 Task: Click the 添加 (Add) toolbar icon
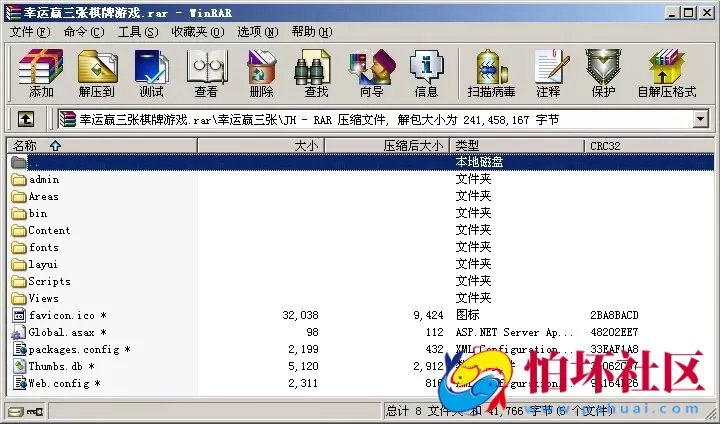[x=41, y=73]
